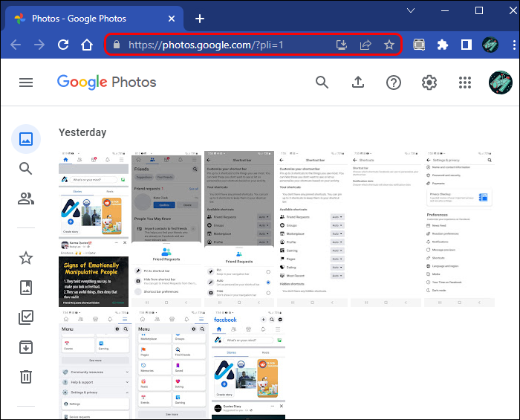Open Trash bin in sidebar

pyautogui.click(x=26, y=377)
